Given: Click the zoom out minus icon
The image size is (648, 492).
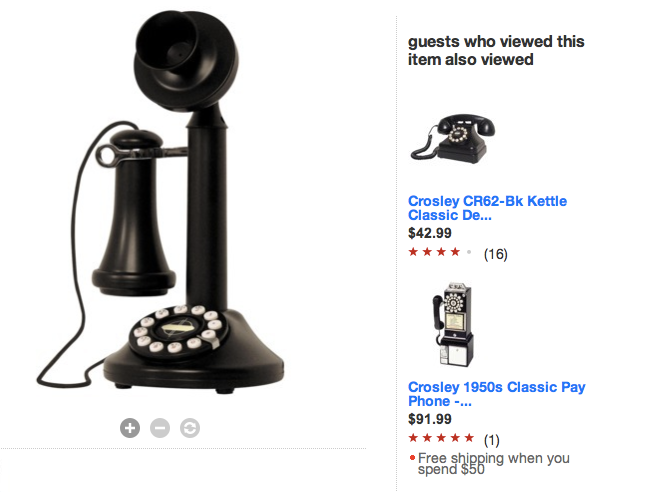Looking at the screenshot, I should tap(160, 428).
